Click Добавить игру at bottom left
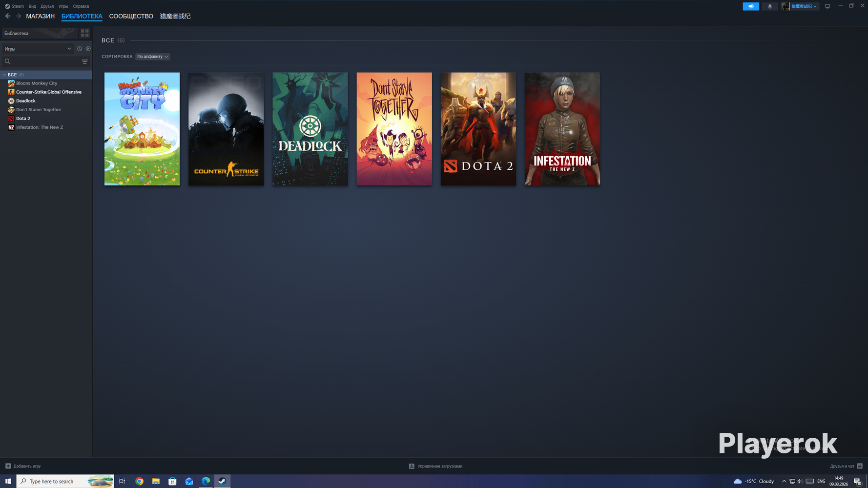Screen dimensions: 868x488 pyautogui.click(x=23, y=466)
